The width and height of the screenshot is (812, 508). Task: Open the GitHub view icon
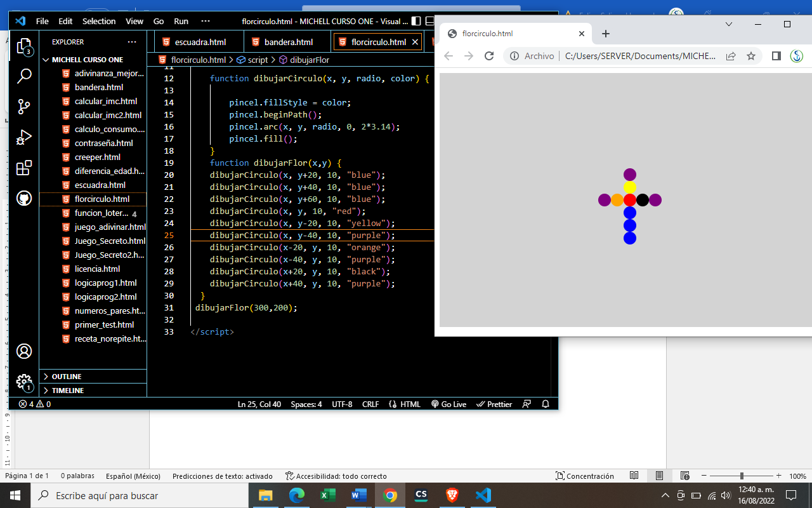coord(23,198)
